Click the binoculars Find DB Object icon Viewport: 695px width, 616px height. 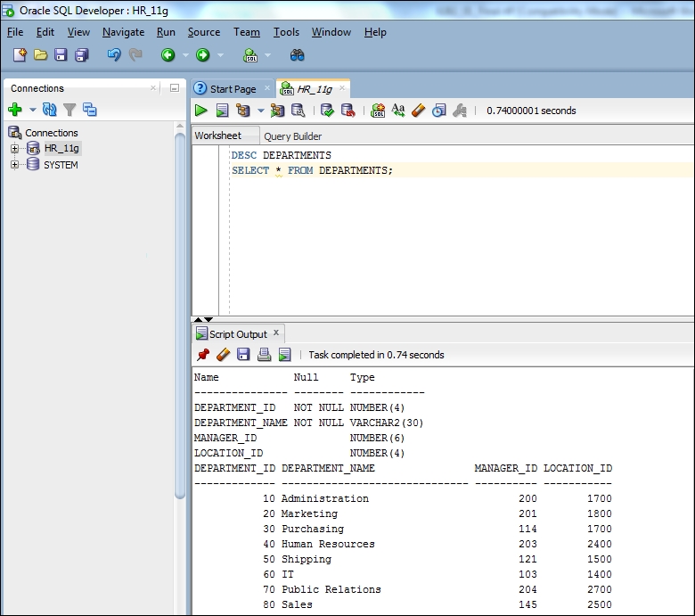click(x=297, y=55)
